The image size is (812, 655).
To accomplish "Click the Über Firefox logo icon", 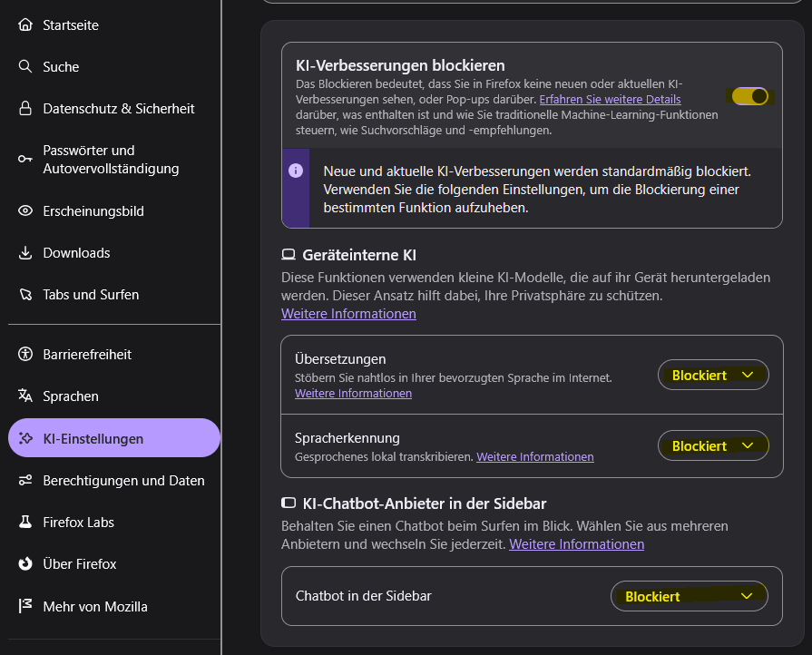I will pos(25,563).
